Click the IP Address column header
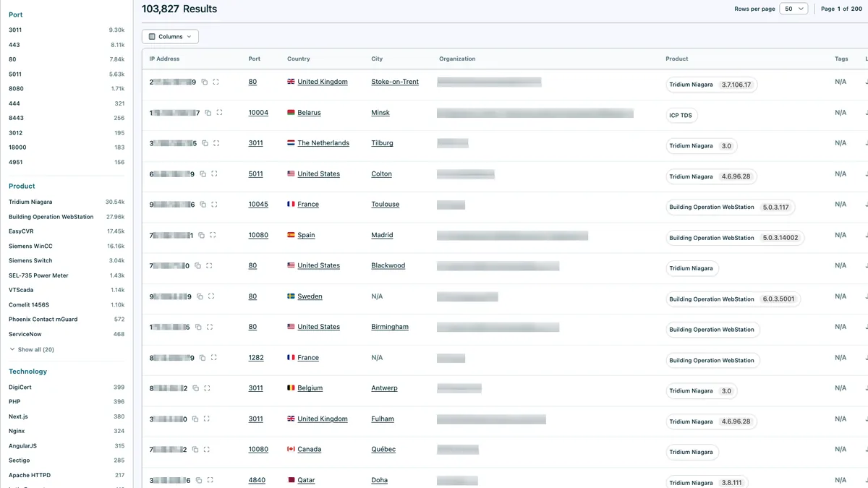This screenshot has width=868, height=488. pyautogui.click(x=164, y=59)
